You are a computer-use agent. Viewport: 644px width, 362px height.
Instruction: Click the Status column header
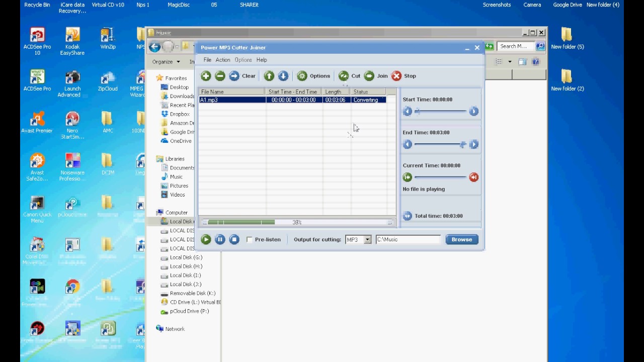[x=368, y=92]
